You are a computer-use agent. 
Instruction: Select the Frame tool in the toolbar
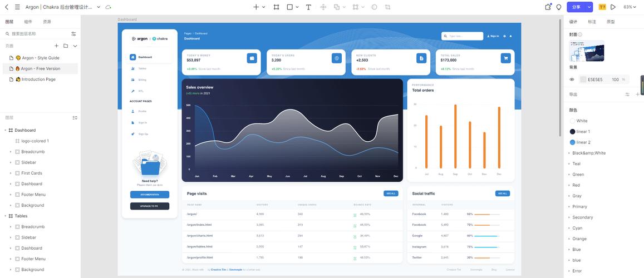tap(276, 7)
